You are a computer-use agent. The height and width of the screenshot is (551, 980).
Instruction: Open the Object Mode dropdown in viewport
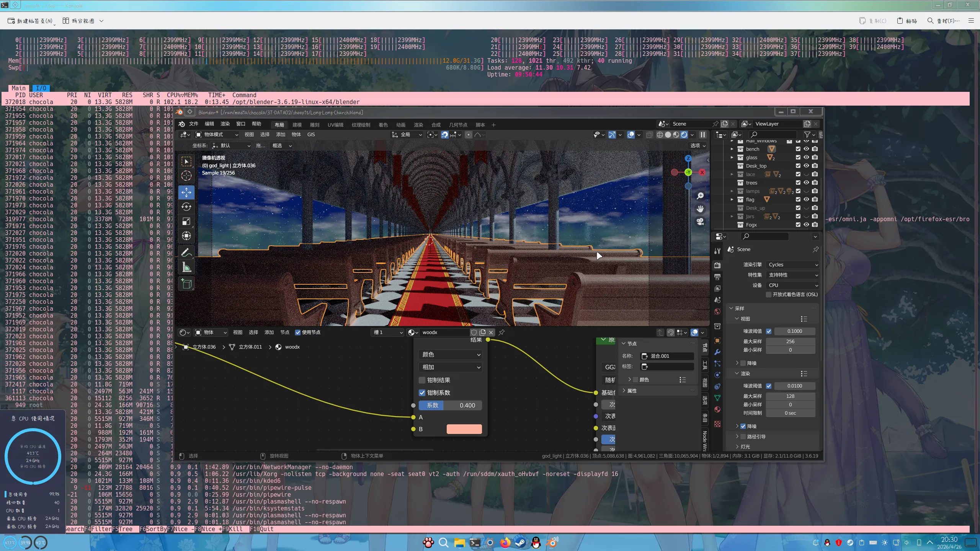(217, 135)
